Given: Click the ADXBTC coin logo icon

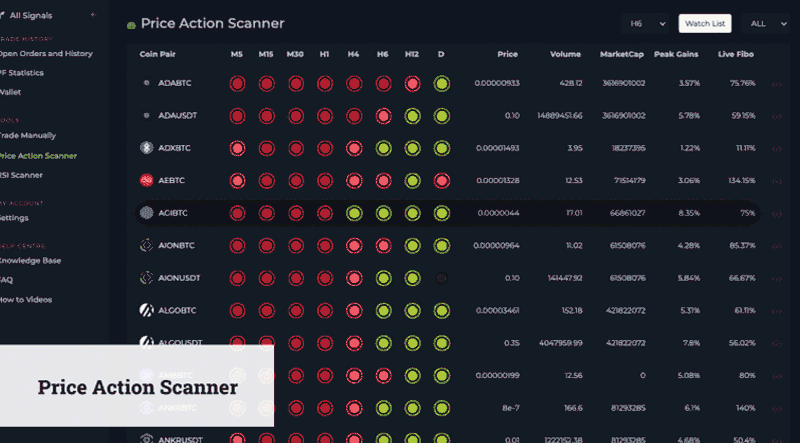Looking at the screenshot, I should click(146, 148).
